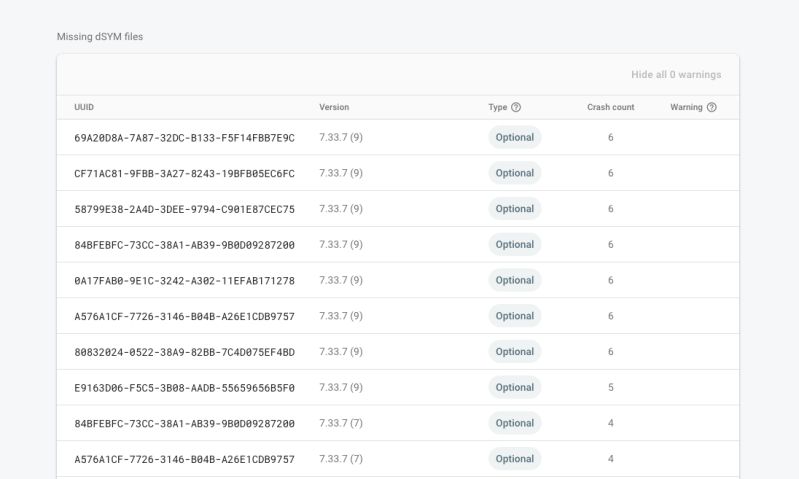Click the Optional chip in the 0A17FAB0 row

515,280
